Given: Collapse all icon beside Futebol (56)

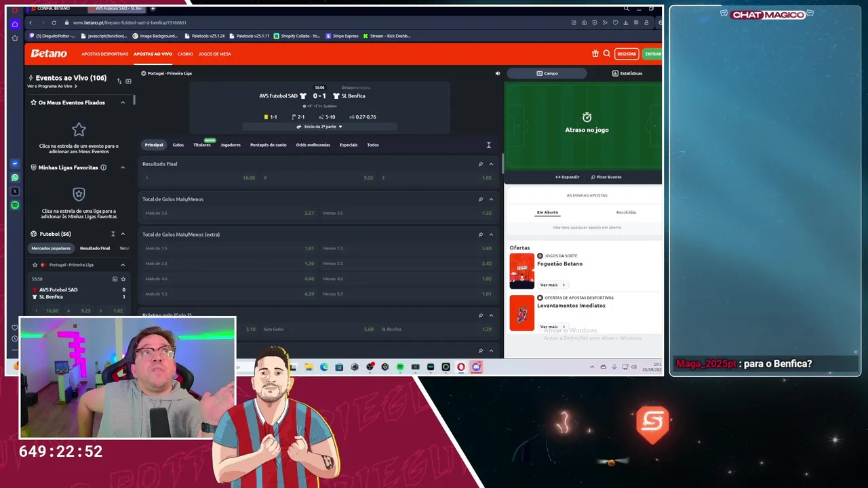Looking at the screenshot, I should (x=113, y=234).
